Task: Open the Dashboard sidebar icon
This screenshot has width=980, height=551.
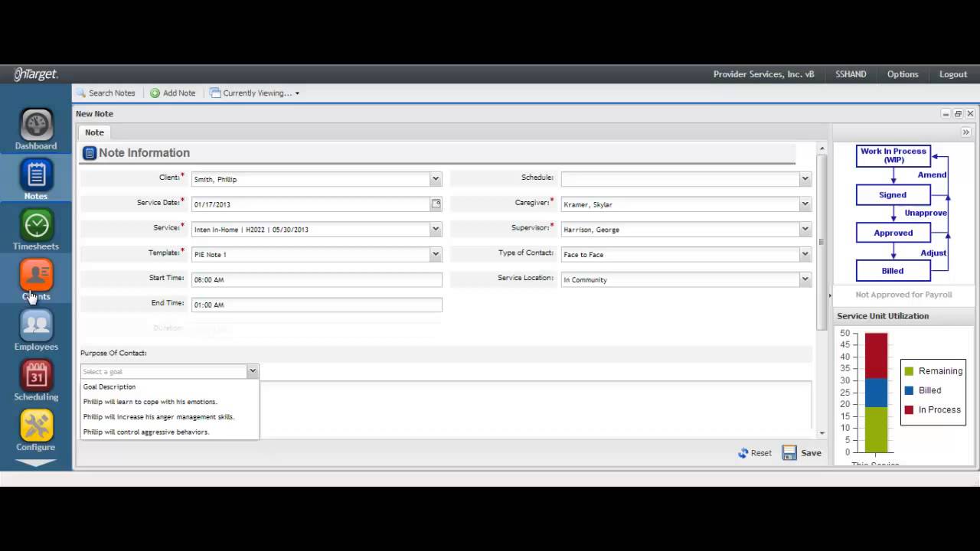Action: click(x=36, y=129)
